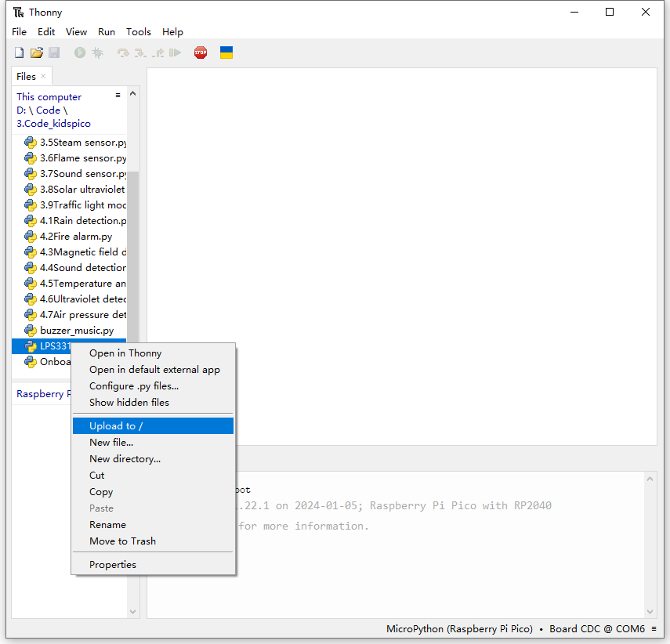Open the File menu
The height and width of the screenshot is (644, 670).
pos(20,32)
